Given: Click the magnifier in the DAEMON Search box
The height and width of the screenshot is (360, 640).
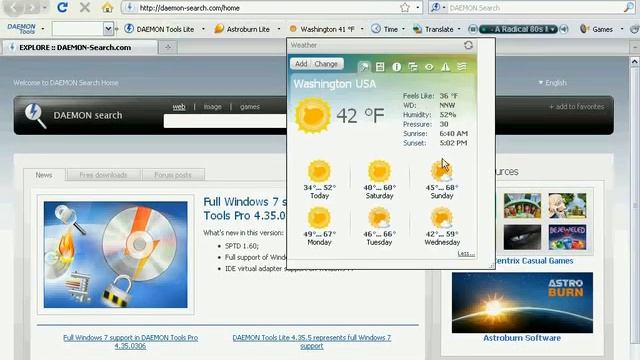Looking at the screenshot, I should [629, 7].
